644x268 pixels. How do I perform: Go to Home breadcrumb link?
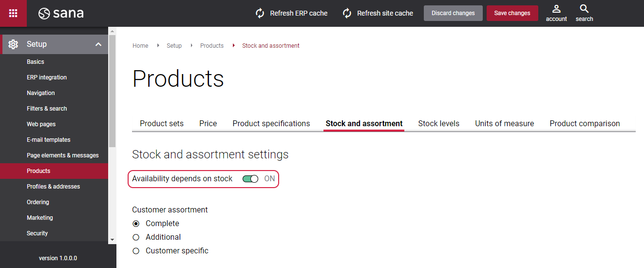pos(140,46)
